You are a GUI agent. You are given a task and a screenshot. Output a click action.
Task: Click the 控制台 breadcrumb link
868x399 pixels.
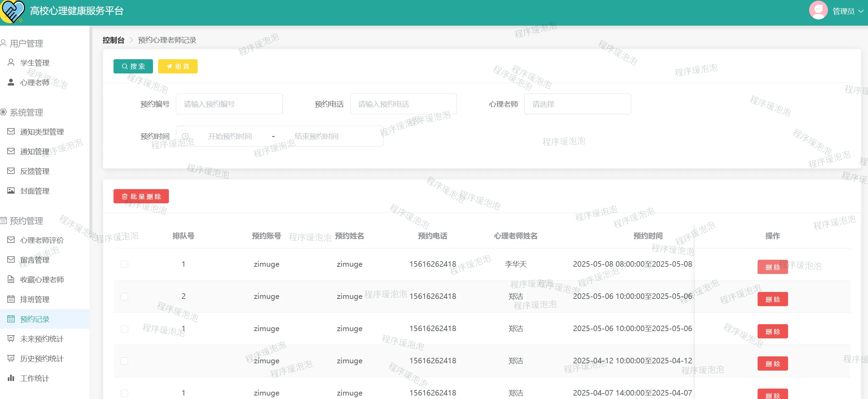tap(113, 40)
